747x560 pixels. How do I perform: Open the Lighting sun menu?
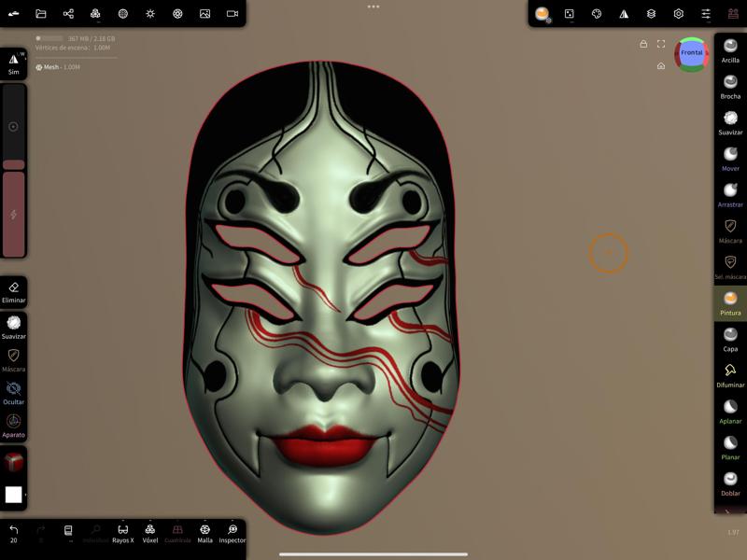[150, 14]
